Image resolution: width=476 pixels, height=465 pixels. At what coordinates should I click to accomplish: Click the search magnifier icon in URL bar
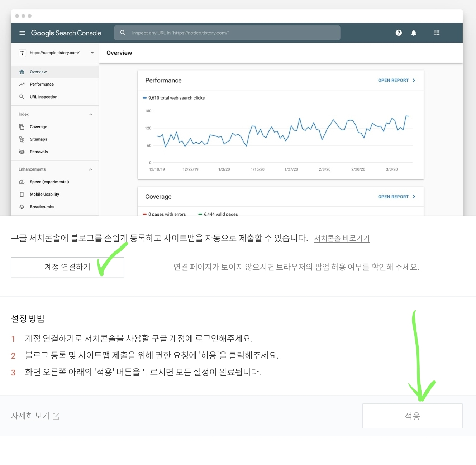click(x=123, y=33)
